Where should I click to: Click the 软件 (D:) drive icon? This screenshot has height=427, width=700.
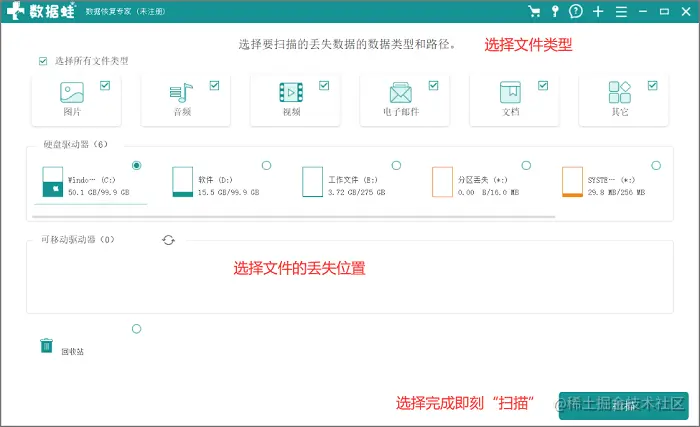(183, 182)
